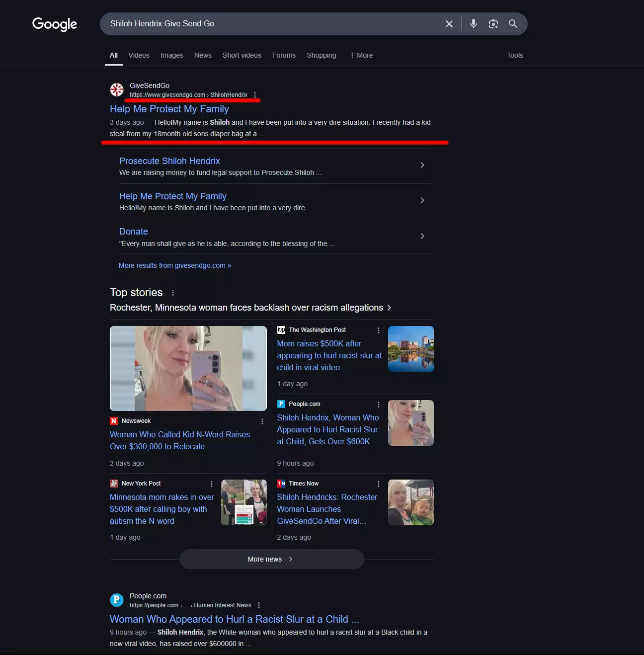Open the main Help Me Protect My Family result
The width and height of the screenshot is (644, 655).
coord(169,109)
